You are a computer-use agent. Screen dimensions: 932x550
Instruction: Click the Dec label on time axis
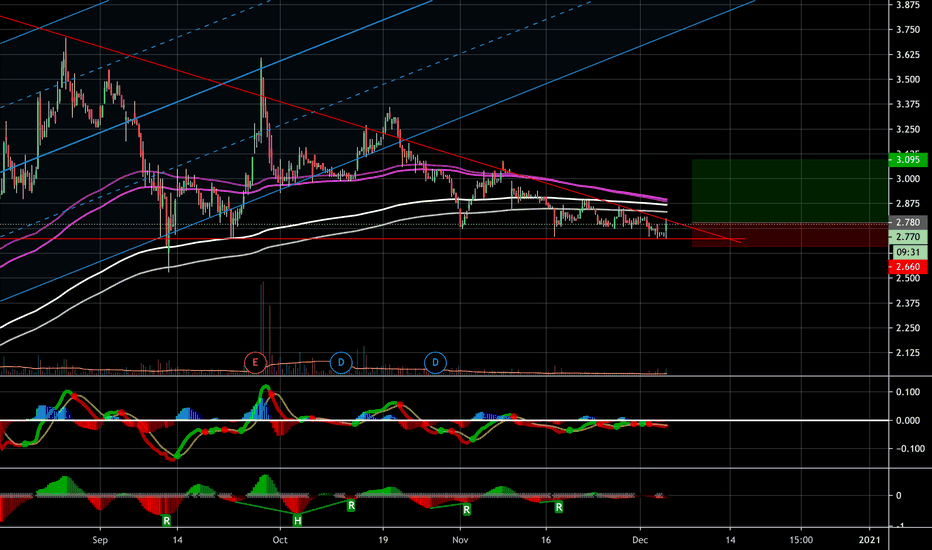point(640,540)
